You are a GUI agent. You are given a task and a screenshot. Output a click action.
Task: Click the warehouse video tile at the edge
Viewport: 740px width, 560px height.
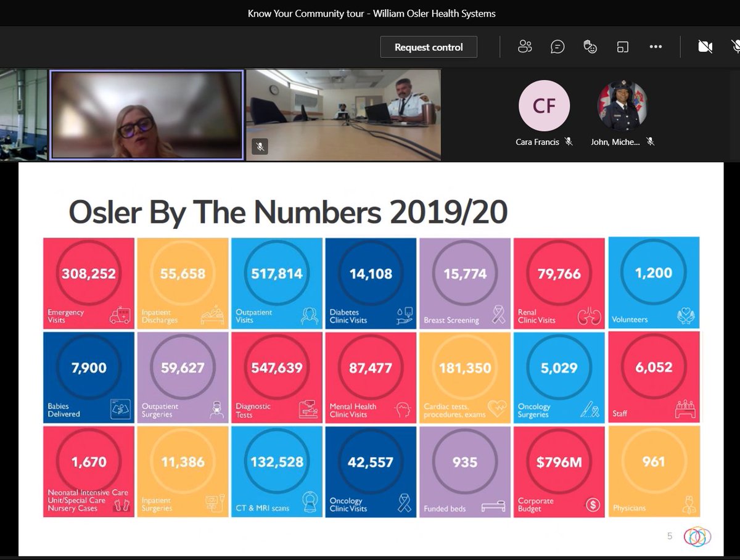pyautogui.click(x=23, y=115)
